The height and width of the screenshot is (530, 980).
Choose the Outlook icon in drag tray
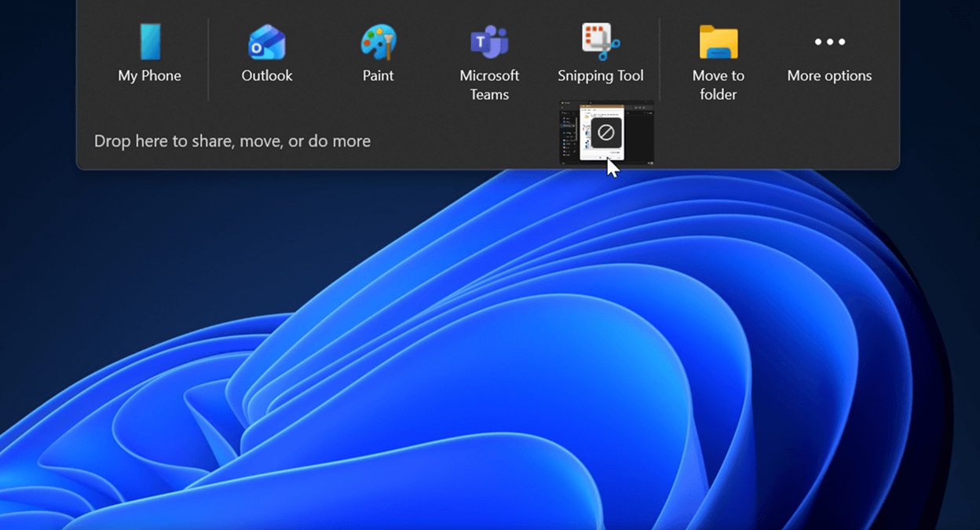pyautogui.click(x=267, y=42)
